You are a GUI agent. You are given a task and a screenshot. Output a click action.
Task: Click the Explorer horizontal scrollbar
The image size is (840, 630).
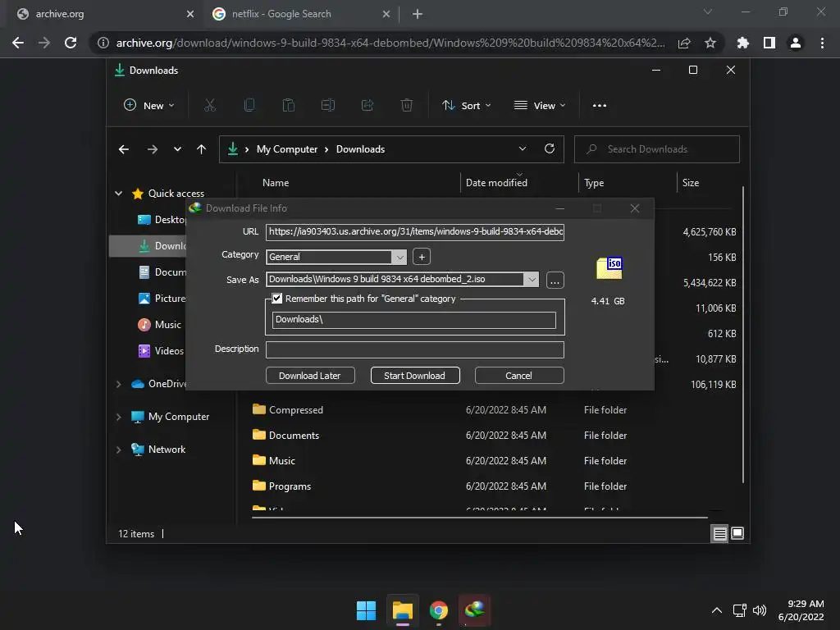pyautogui.click(x=479, y=518)
